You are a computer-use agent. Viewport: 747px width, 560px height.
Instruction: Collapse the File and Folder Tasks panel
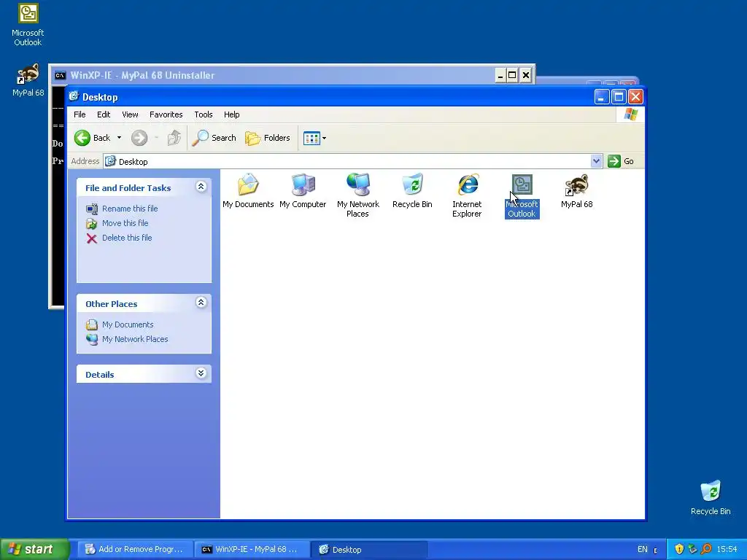(x=201, y=187)
